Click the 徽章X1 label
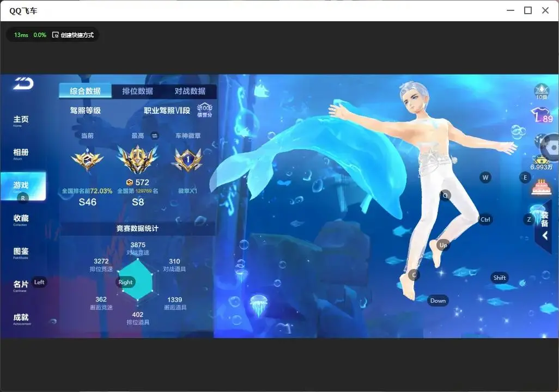Screen dimensions: 559x392 [188, 191]
